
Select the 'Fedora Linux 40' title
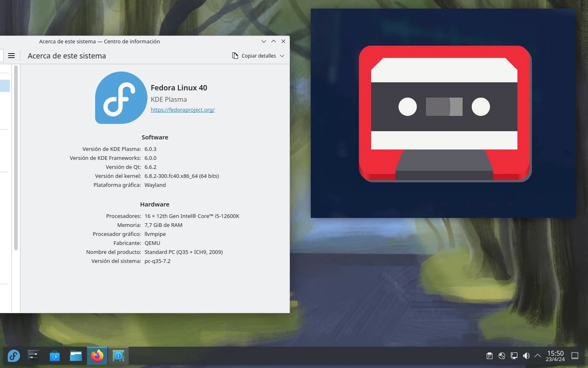pyautogui.click(x=179, y=88)
